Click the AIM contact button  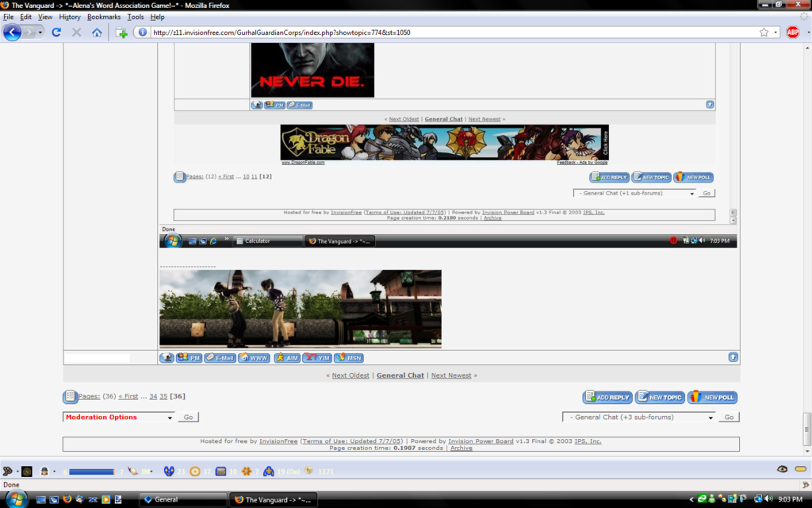287,358
